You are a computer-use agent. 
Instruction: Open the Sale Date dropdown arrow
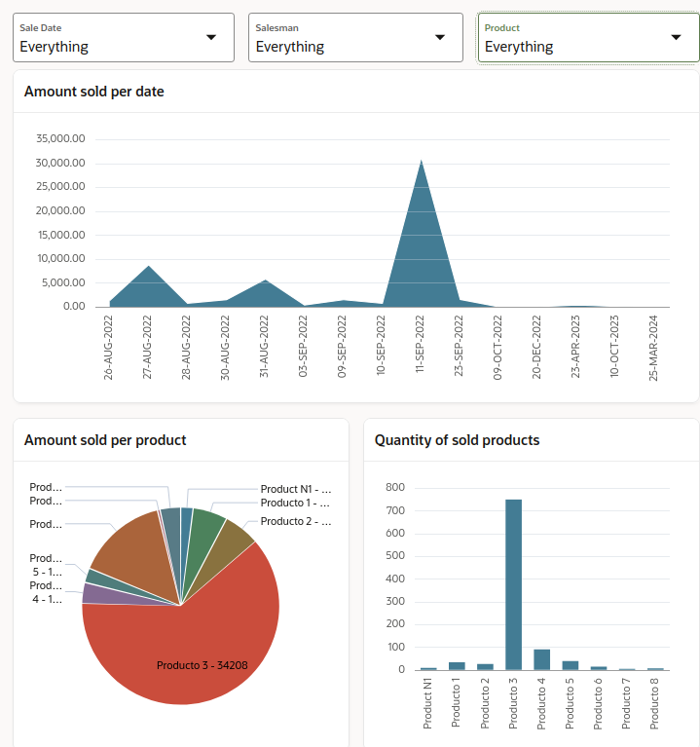211,37
